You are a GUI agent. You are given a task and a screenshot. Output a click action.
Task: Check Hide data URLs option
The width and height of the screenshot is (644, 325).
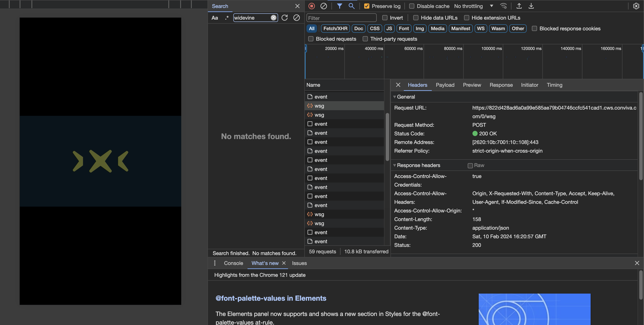coord(415,18)
